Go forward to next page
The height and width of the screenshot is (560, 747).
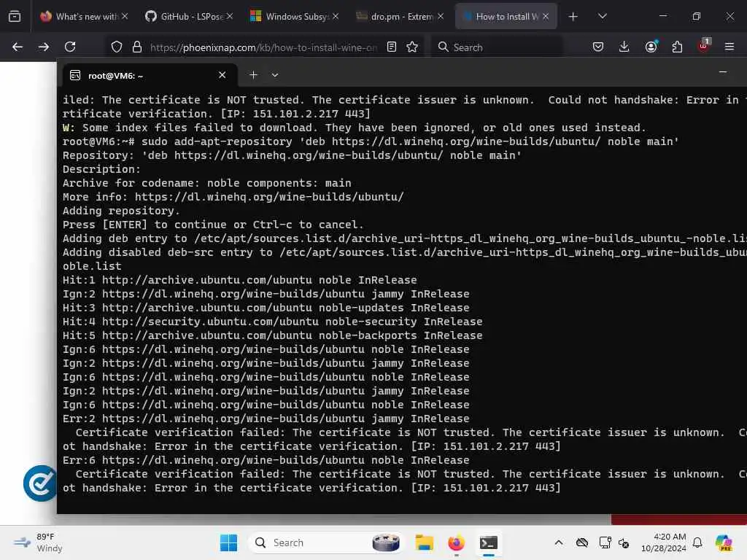coord(43,47)
